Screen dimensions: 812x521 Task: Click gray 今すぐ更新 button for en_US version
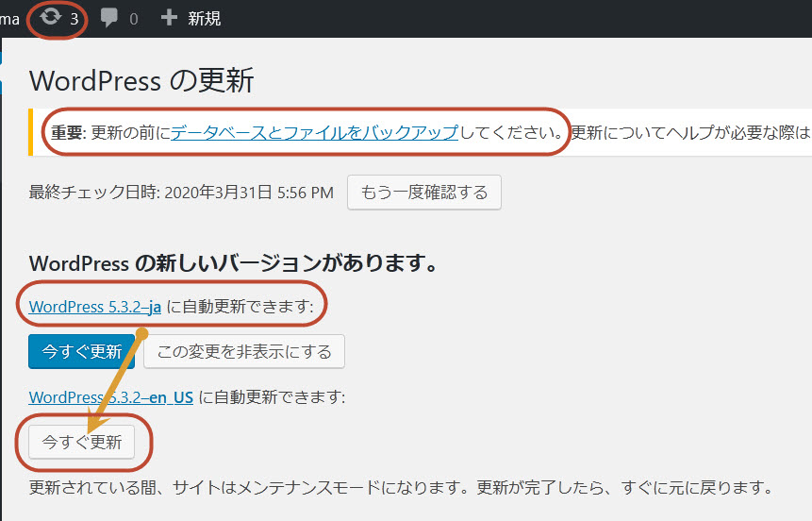point(81,443)
